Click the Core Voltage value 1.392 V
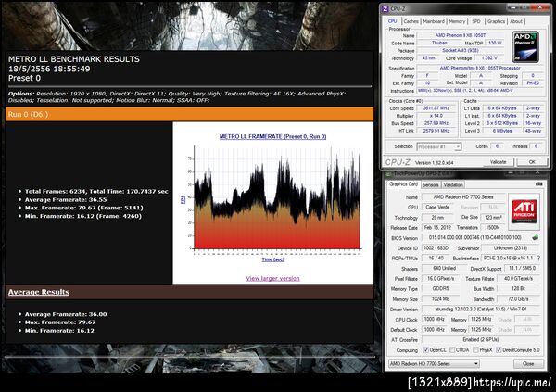 489,57
